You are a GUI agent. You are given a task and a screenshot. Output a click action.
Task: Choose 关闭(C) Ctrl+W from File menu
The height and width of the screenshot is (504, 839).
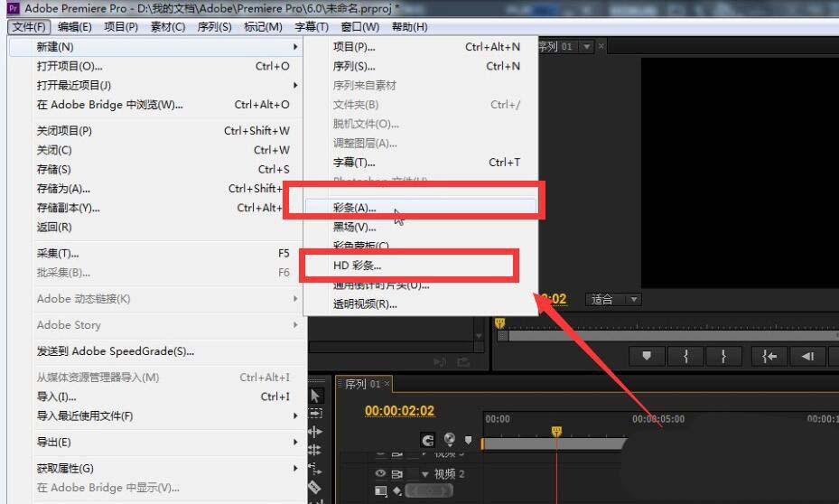point(156,150)
